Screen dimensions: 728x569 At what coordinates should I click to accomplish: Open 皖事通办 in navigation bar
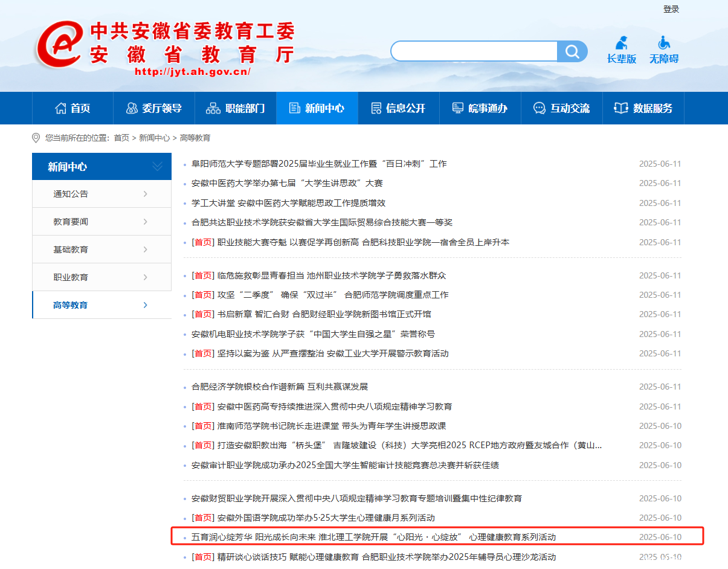[x=480, y=108]
